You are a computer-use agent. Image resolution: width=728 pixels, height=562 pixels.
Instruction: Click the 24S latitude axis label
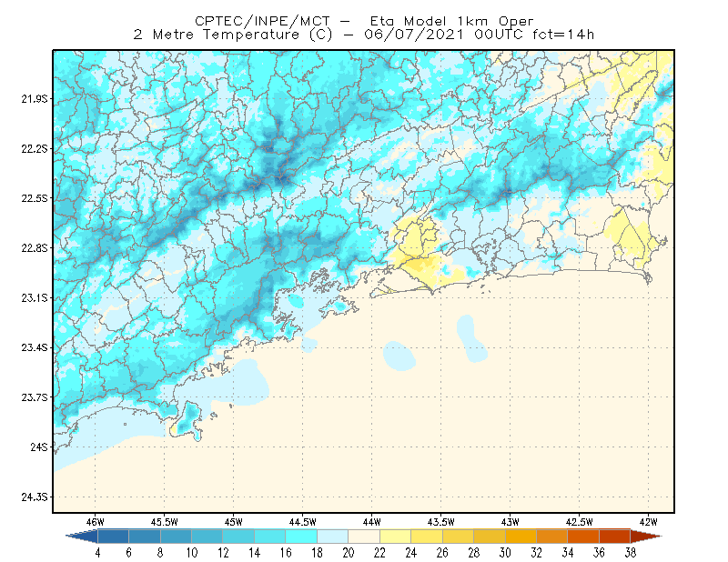pos(39,447)
